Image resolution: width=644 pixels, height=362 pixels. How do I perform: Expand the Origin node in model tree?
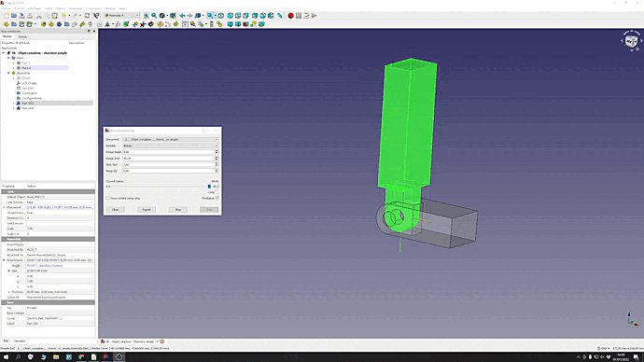click(x=14, y=78)
